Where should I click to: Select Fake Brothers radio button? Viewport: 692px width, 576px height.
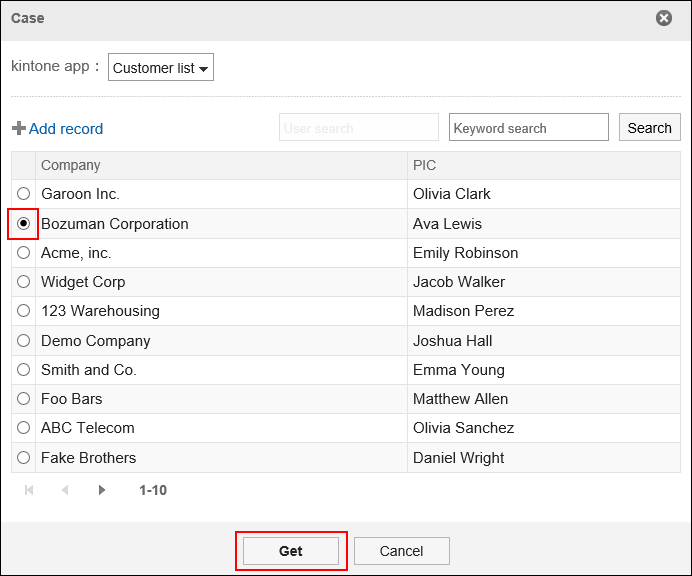(23, 458)
